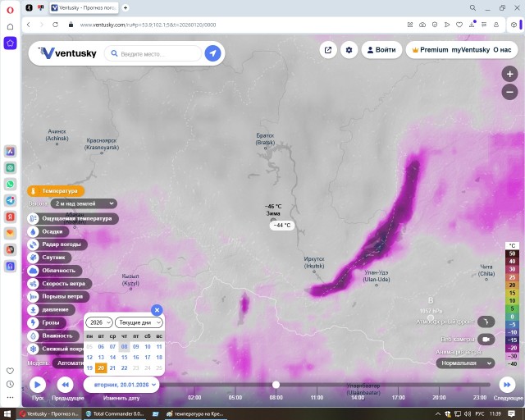Open Opera main menu icon
This screenshot has width=525, height=420.
(10, 10)
